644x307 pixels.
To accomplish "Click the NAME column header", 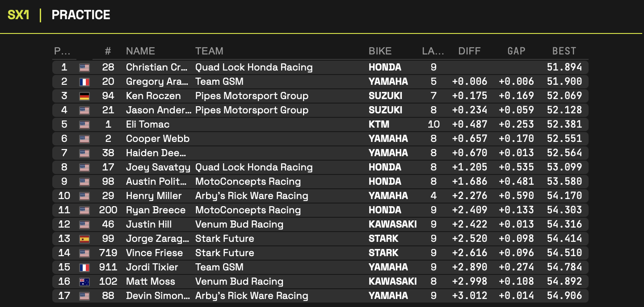I will (x=140, y=51).
